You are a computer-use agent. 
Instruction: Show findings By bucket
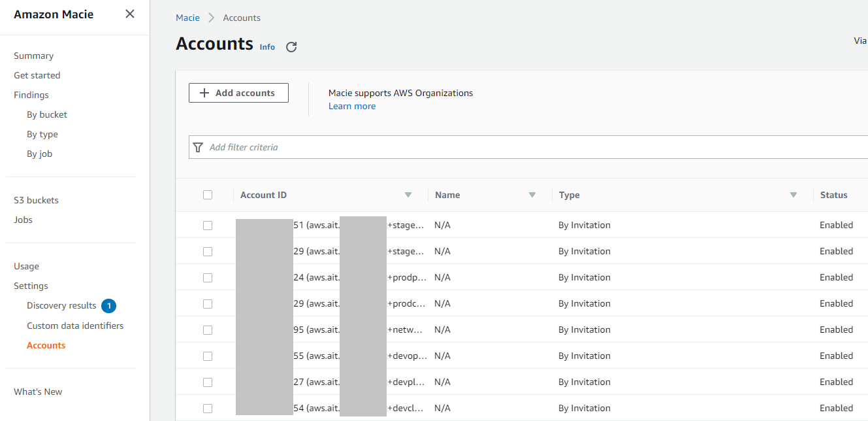coord(47,114)
